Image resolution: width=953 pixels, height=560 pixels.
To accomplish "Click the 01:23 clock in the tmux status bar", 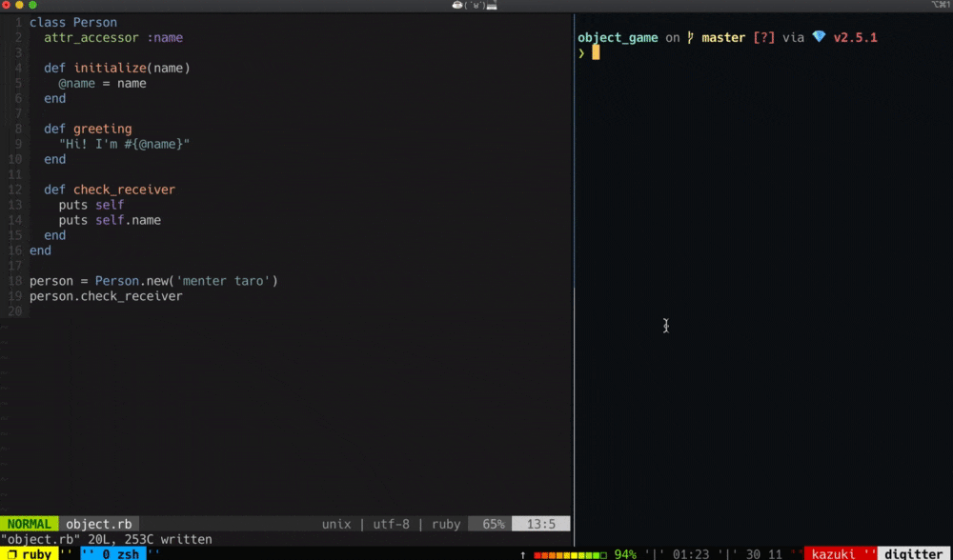I will click(689, 552).
